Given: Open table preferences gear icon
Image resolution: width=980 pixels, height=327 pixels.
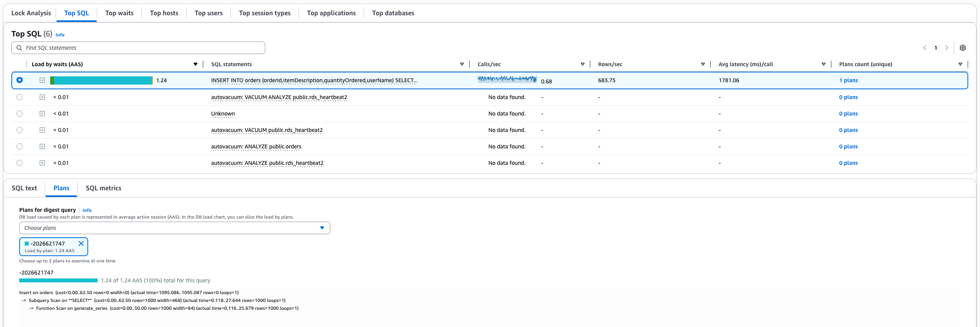Looking at the screenshot, I should click(x=962, y=48).
